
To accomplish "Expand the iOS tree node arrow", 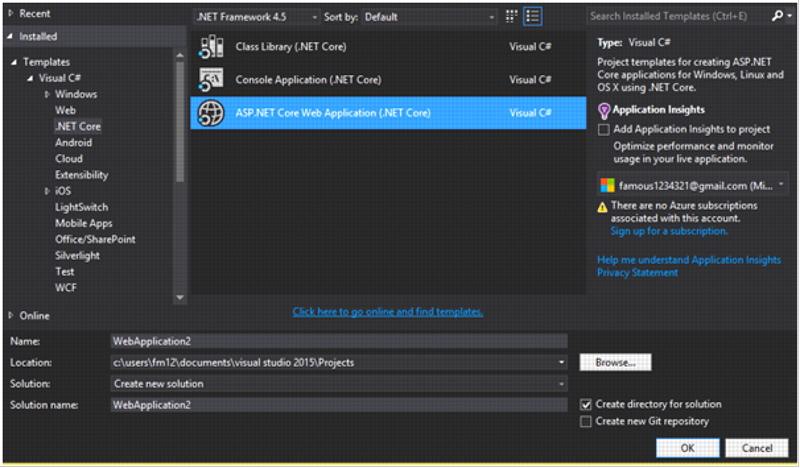I will (x=47, y=191).
